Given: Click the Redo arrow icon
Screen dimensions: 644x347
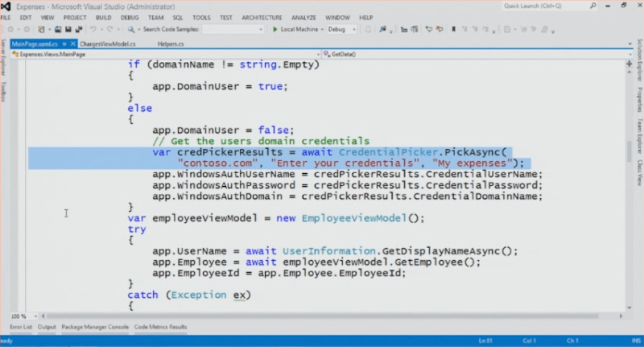Looking at the screenshot, I should [109, 29].
